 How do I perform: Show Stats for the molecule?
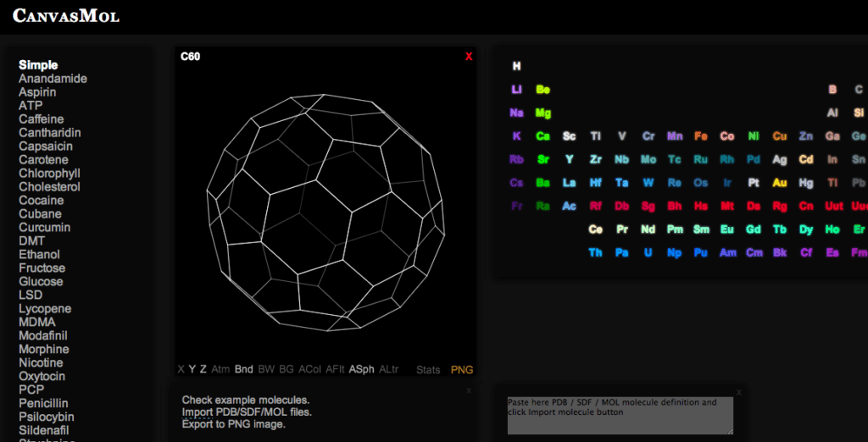click(x=428, y=370)
